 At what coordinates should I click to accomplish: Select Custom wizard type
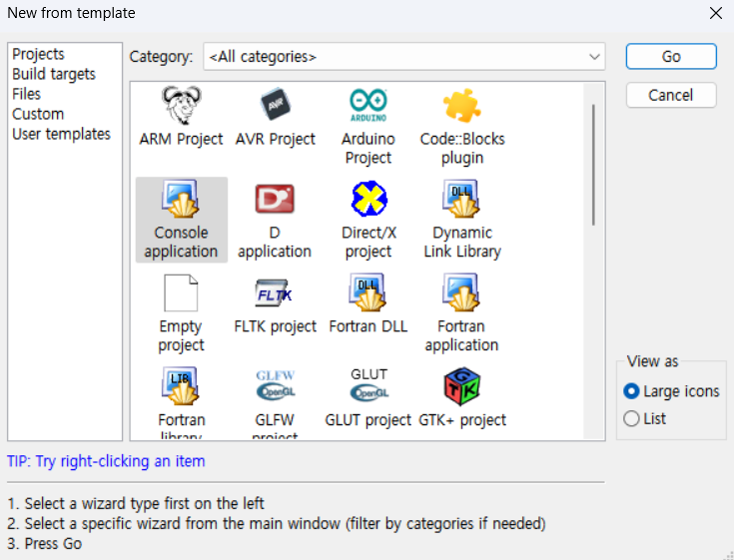click(38, 114)
